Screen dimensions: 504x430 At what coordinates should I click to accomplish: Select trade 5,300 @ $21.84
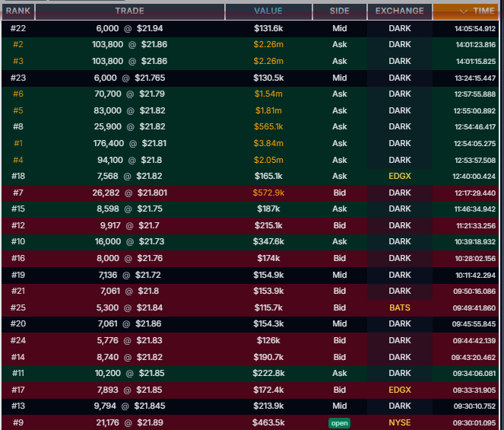point(129,307)
